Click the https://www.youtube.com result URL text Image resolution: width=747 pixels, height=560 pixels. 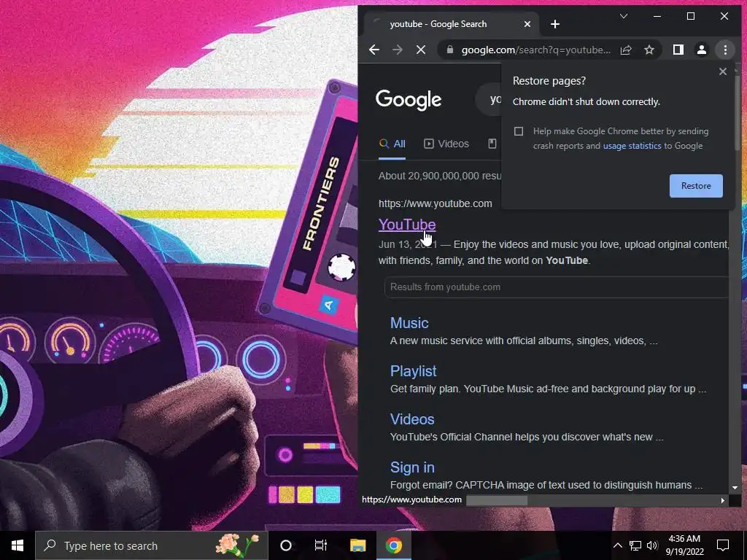[435, 203]
